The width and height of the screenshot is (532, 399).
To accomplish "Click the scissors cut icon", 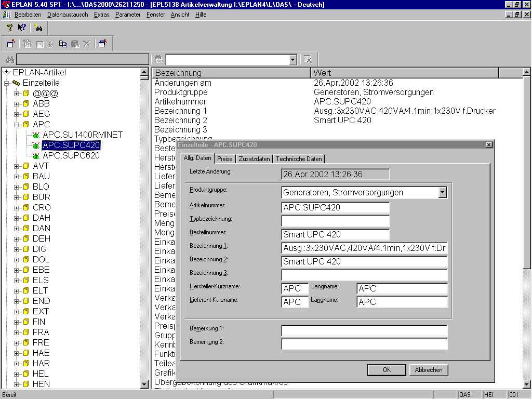I will click(50, 44).
